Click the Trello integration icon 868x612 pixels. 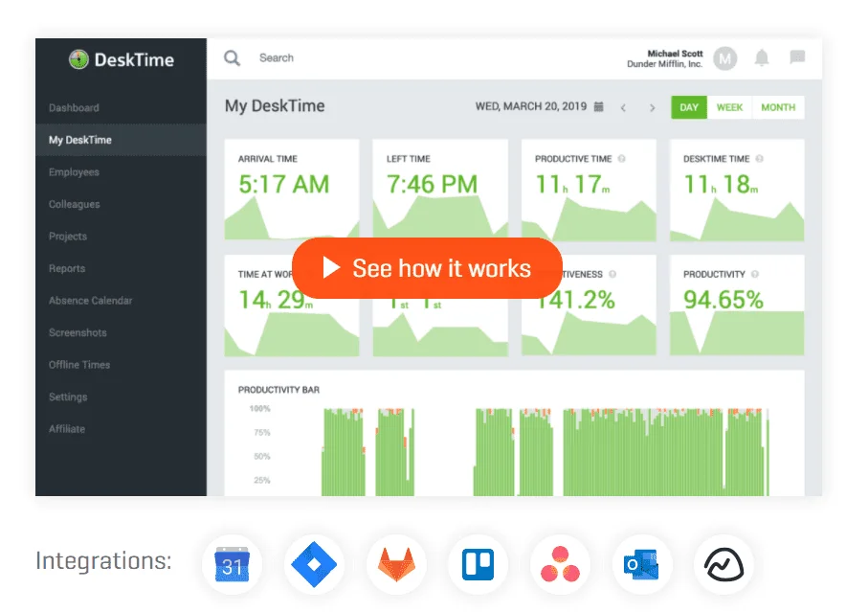point(478,565)
